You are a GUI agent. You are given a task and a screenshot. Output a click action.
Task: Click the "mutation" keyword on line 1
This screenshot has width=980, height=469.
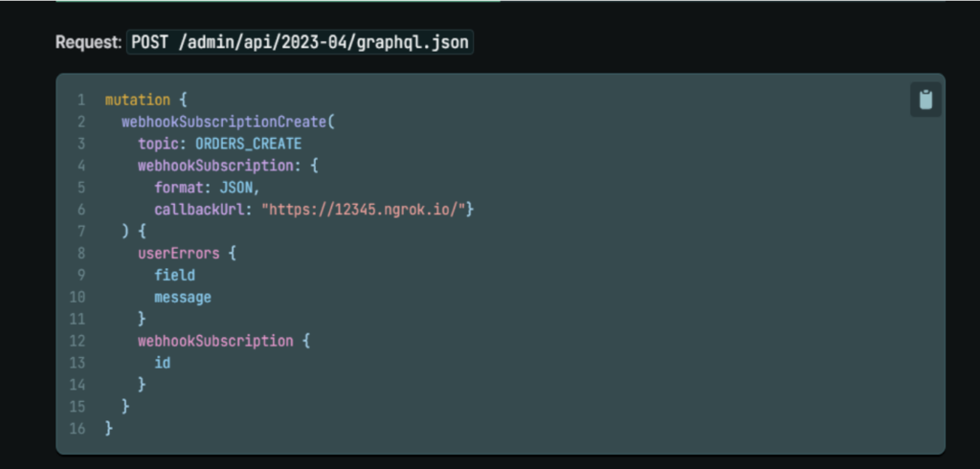tap(138, 100)
